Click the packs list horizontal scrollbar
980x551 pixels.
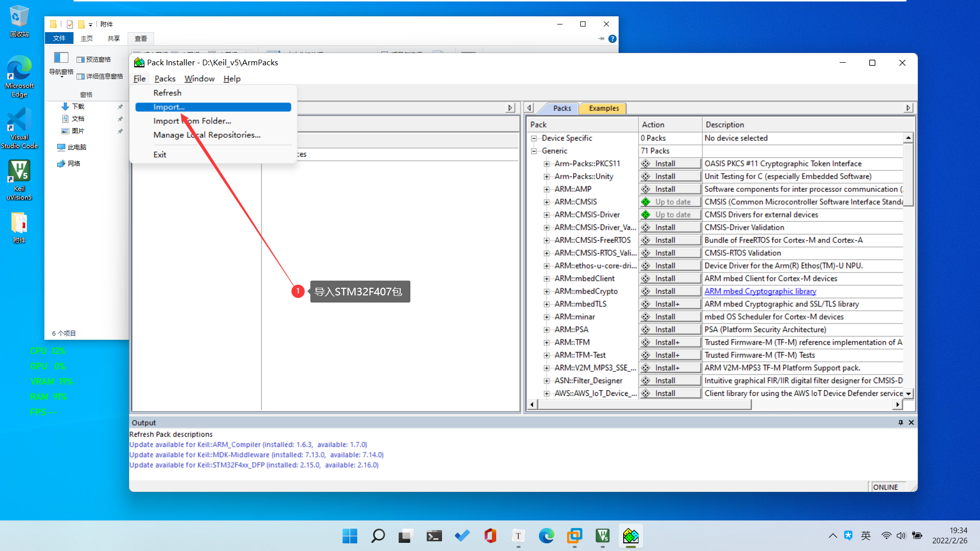pyautogui.click(x=643, y=405)
